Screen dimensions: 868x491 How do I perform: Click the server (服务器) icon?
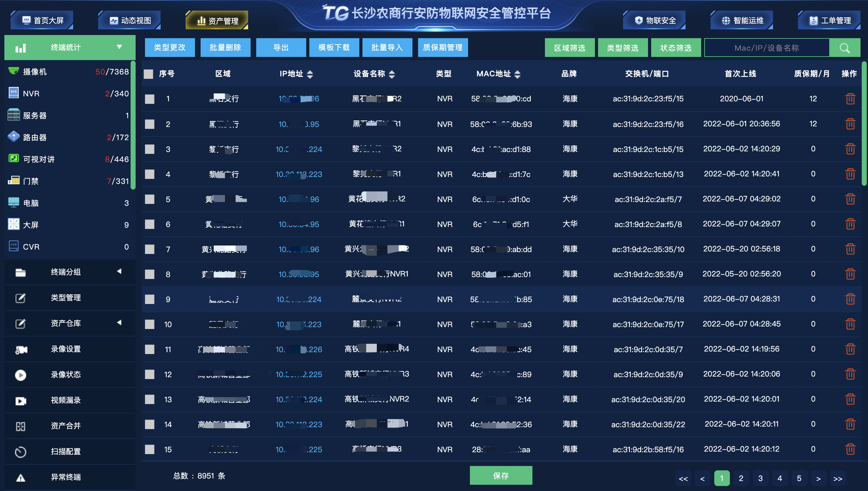(x=13, y=115)
